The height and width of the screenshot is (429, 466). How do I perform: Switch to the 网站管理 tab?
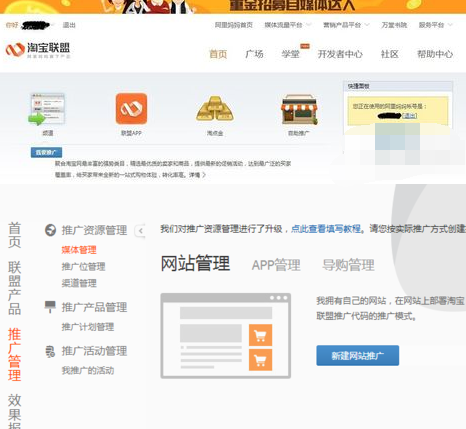195,263
